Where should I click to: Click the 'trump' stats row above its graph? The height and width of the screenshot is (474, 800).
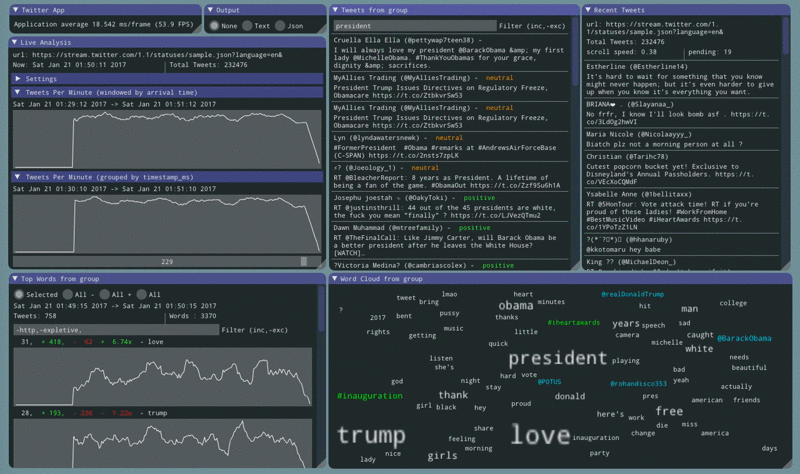94,413
